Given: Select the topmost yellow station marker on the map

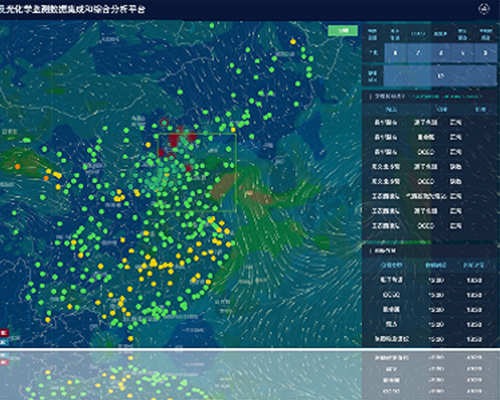Looking at the screenshot, I should 293,42.
